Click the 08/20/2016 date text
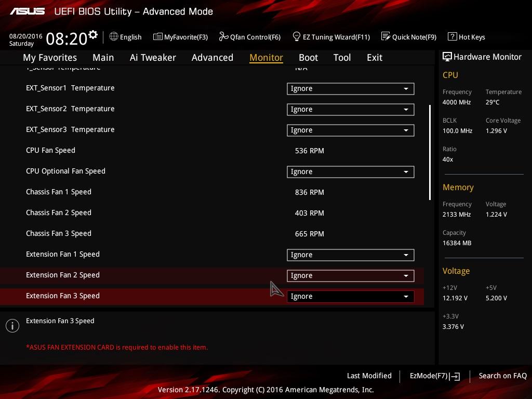532x399 pixels. coord(26,36)
